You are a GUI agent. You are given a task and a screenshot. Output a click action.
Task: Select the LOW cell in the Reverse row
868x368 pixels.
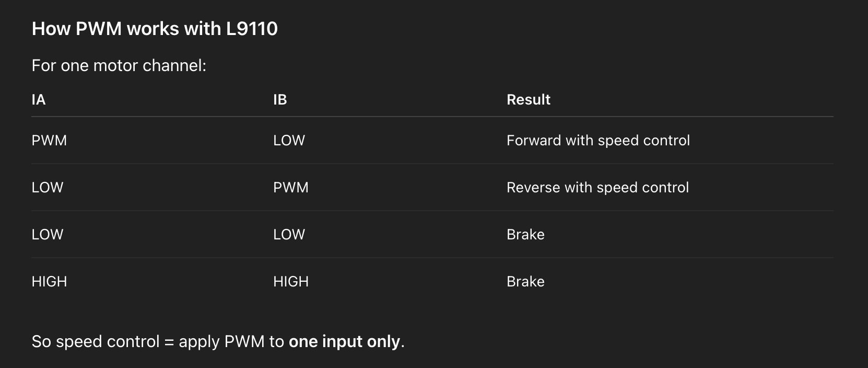pyautogui.click(x=48, y=188)
